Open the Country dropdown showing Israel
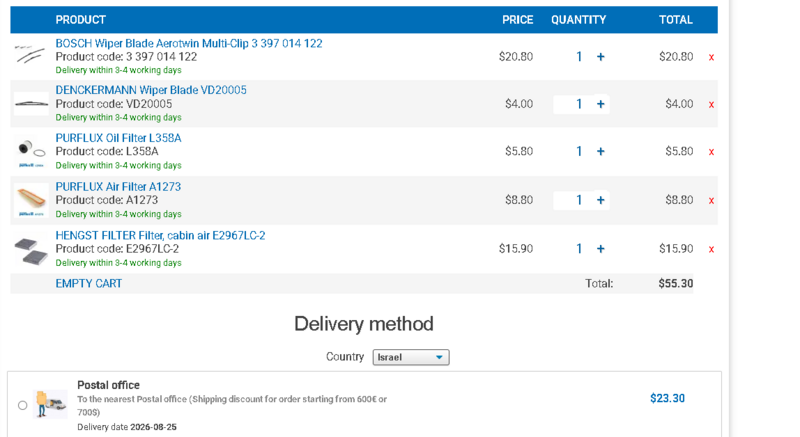The image size is (800, 437). click(x=411, y=357)
